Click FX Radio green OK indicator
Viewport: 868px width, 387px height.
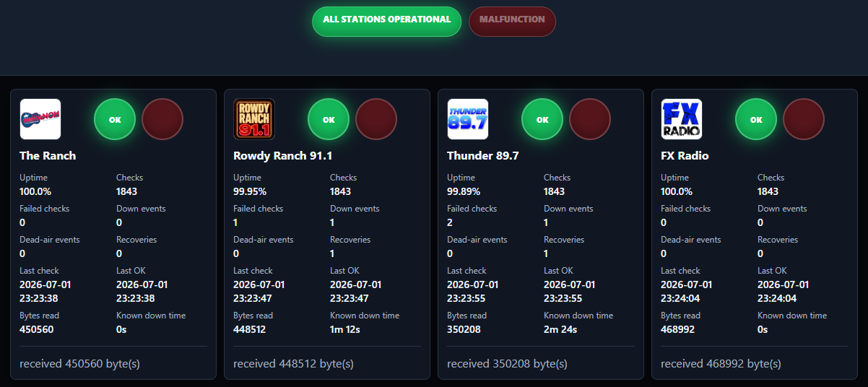click(x=756, y=119)
